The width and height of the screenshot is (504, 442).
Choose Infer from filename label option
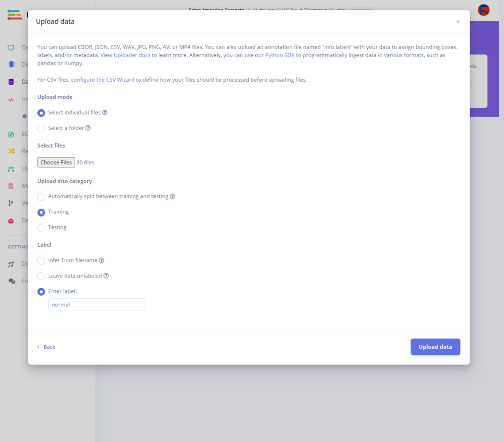(x=41, y=261)
